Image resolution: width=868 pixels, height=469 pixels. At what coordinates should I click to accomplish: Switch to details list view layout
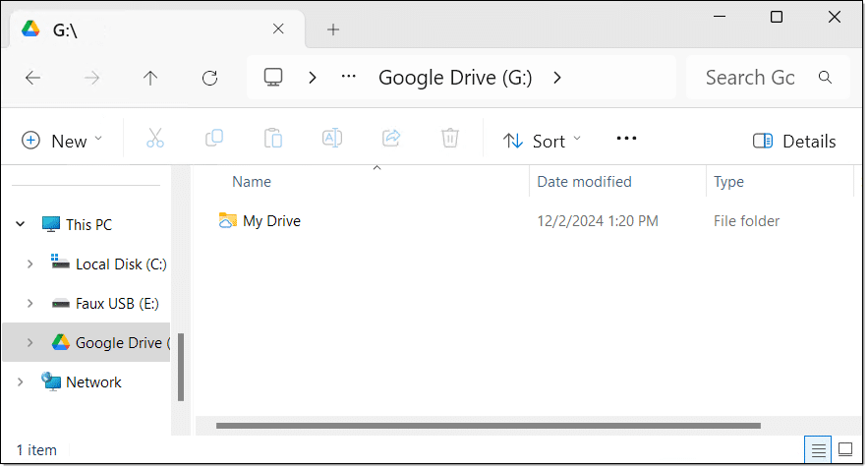[817, 449]
